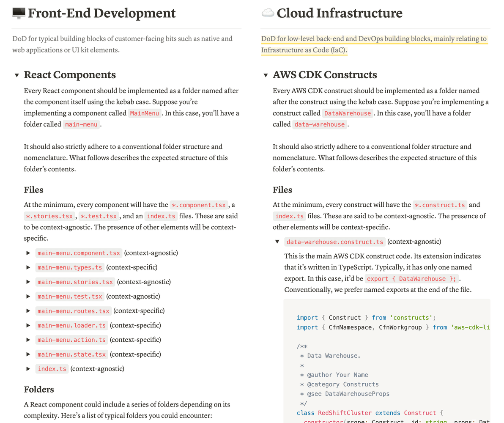Image resolution: width=504 pixels, height=423 pixels.
Task: Expand the main-menu.stories.tsx toggle
Action: (x=28, y=282)
